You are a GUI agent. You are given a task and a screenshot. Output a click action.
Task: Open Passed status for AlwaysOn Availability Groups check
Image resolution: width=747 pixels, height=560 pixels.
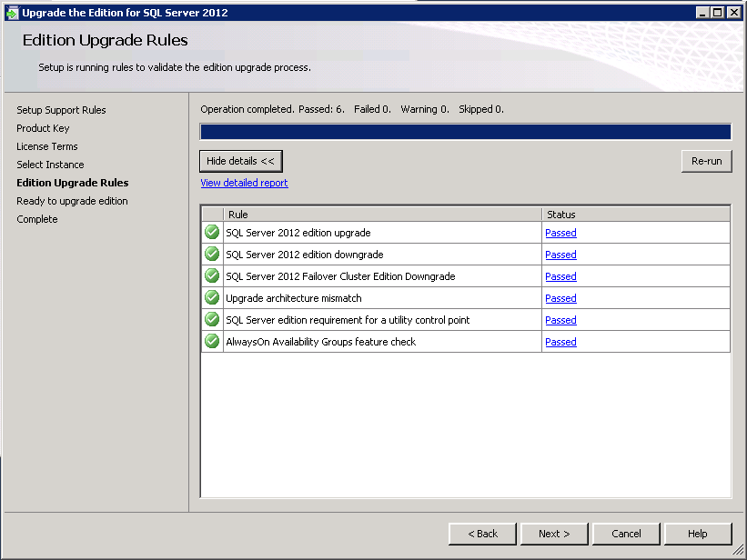pyautogui.click(x=560, y=342)
